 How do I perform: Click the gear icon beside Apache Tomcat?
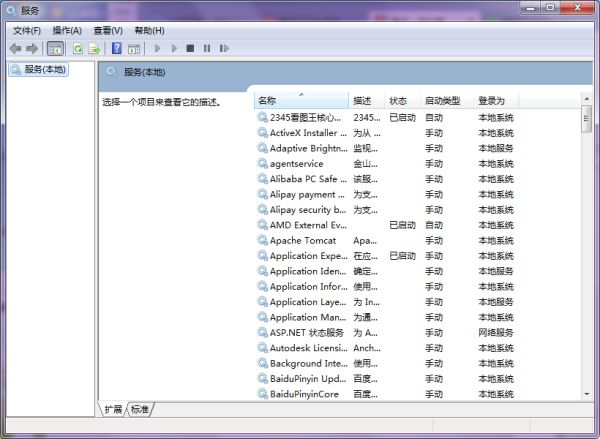(x=262, y=240)
